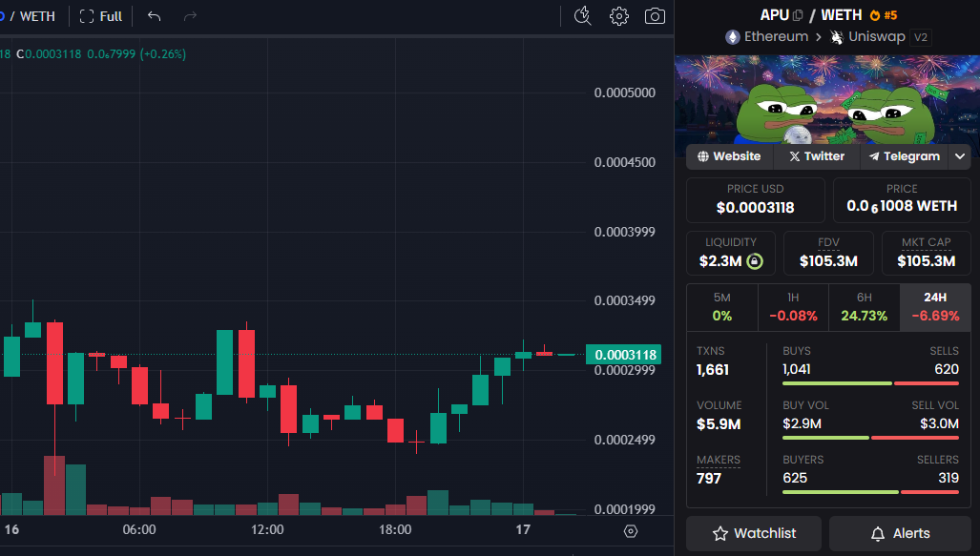The image size is (980, 556).
Task: Click the 06:00 time axis label
Action: (x=138, y=529)
